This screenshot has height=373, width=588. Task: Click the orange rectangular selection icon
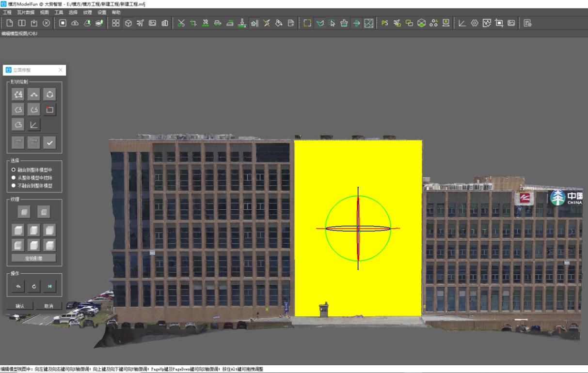(x=307, y=23)
